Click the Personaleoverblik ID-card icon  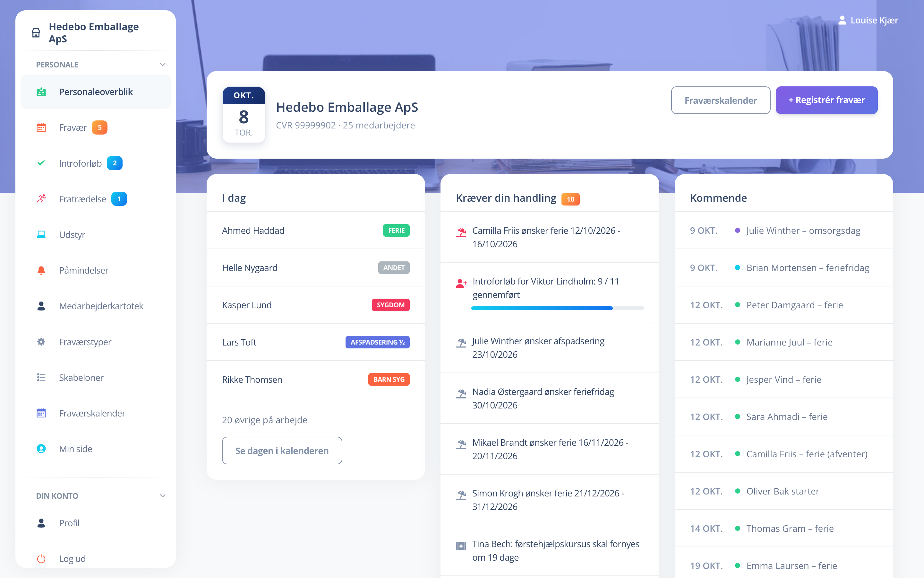41,92
